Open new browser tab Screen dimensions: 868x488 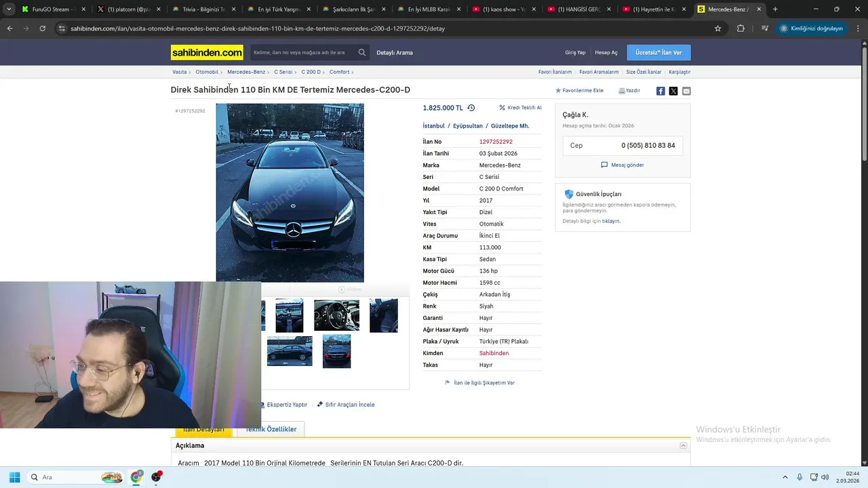tap(775, 9)
